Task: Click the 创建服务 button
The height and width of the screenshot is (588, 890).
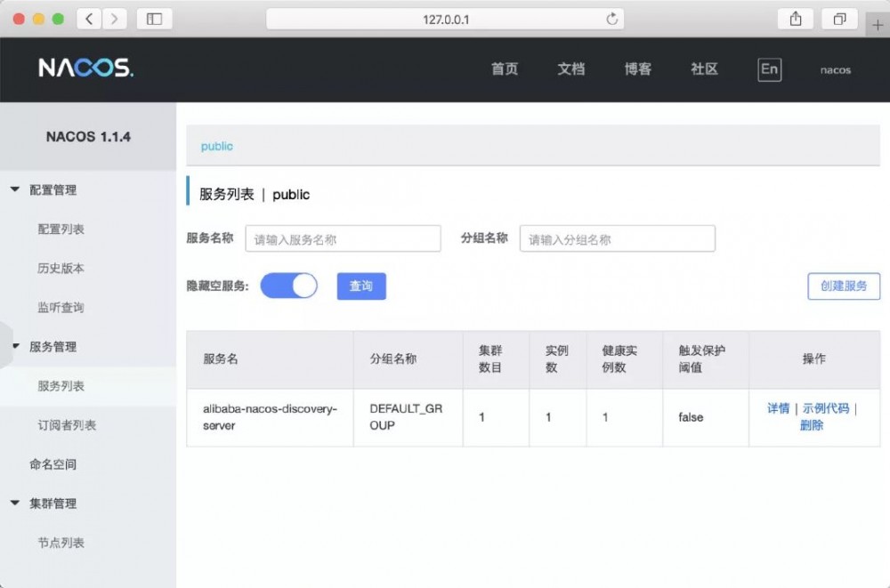Action: click(844, 286)
